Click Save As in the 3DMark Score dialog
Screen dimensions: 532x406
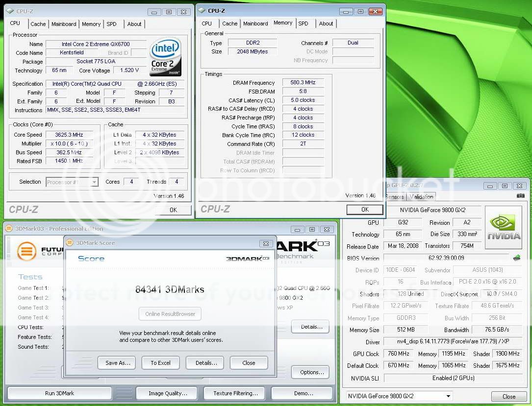tap(117, 362)
